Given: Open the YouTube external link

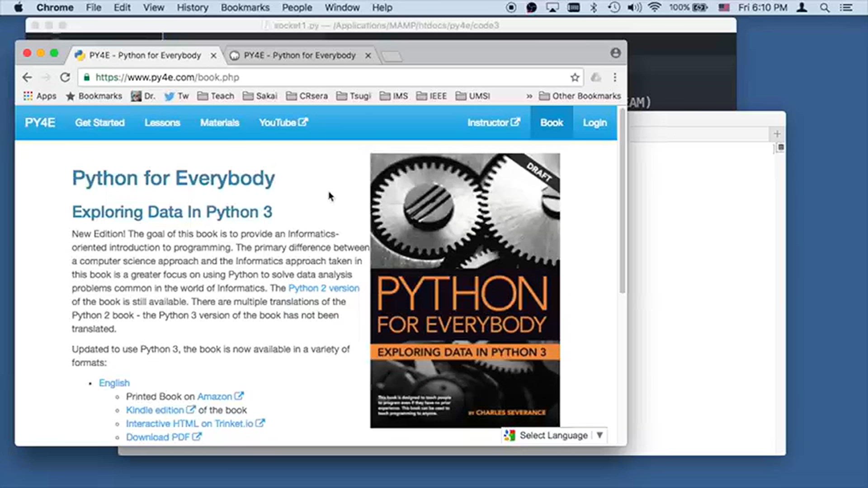Looking at the screenshot, I should 283,122.
